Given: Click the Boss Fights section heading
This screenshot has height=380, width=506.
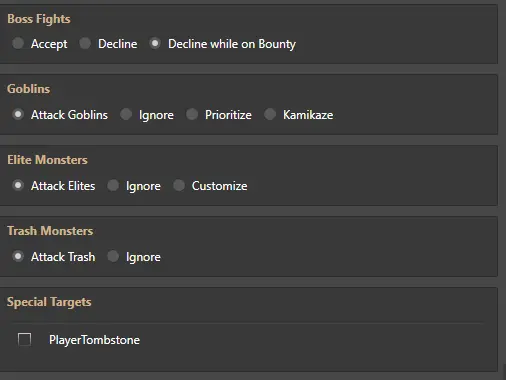Looking at the screenshot, I should (39, 19).
